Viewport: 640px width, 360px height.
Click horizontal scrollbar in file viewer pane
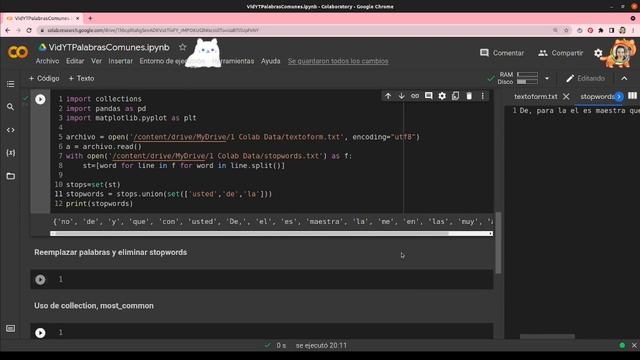[547, 336]
